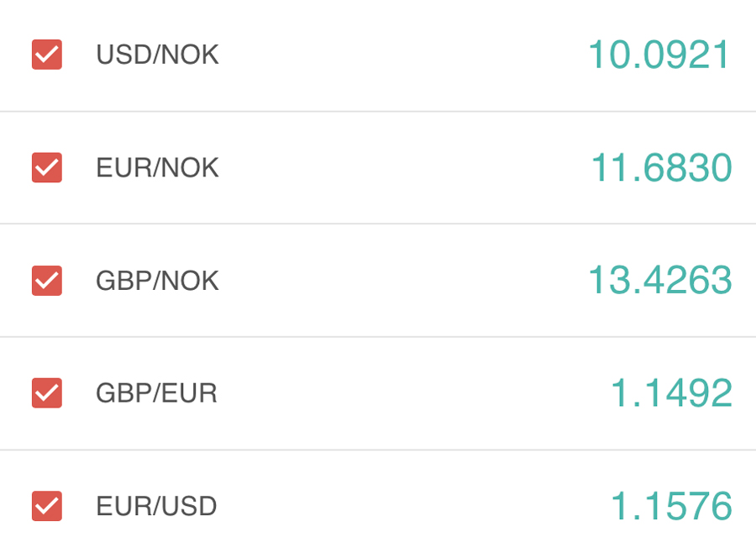Screen dimensions: 756x553
Task: Deselect the EUR/USD checkbox
Action: pos(47,506)
